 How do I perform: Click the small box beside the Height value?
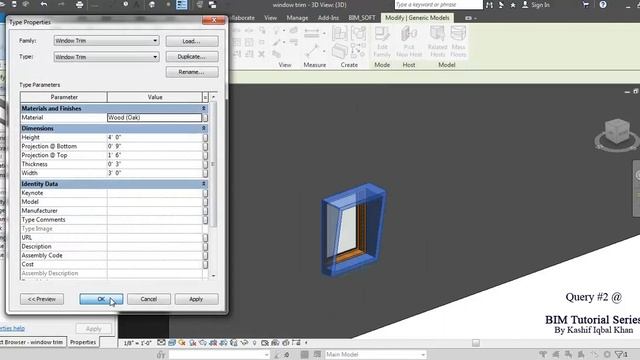coord(205,138)
